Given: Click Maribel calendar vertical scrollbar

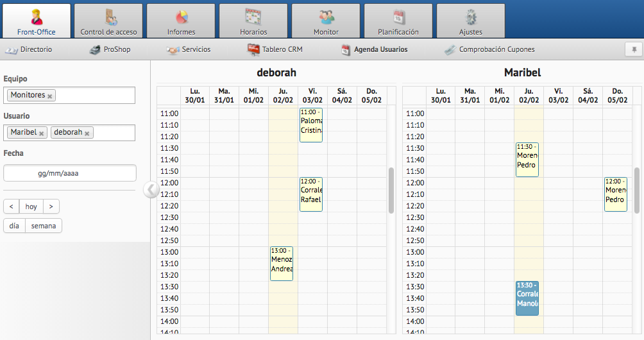Looking at the screenshot, I should 637,191.
